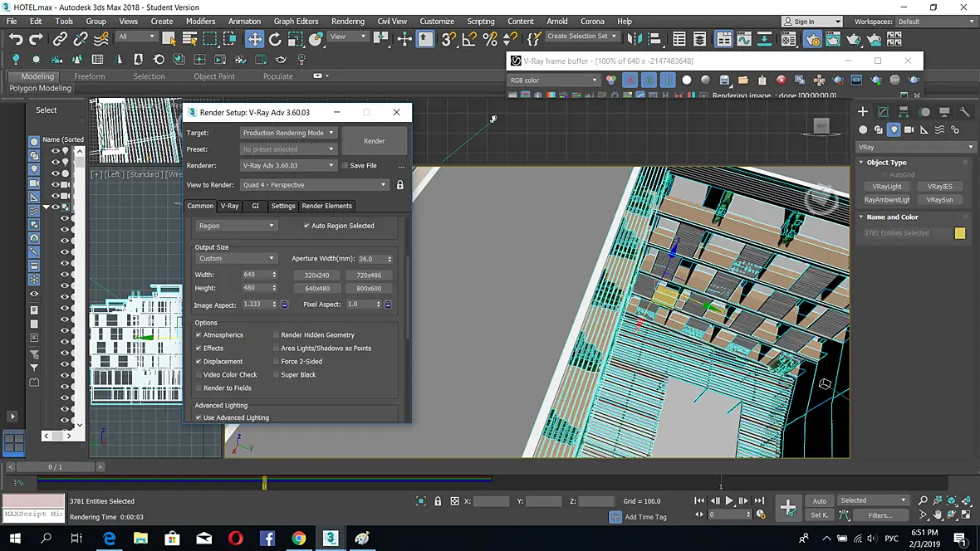The width and height of the screenshot is (980, 551).
Task: Open the Render Elements tab
Action: [x=327, y=206]
